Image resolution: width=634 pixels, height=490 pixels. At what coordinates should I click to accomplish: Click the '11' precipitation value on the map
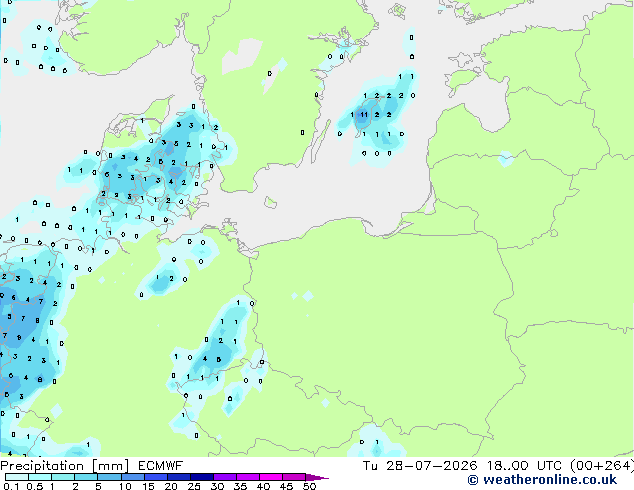click(x=364, y=115)
